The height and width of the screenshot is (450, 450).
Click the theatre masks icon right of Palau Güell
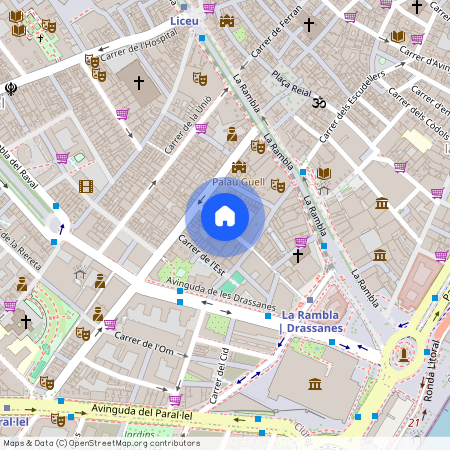click(x=278, y=186)
